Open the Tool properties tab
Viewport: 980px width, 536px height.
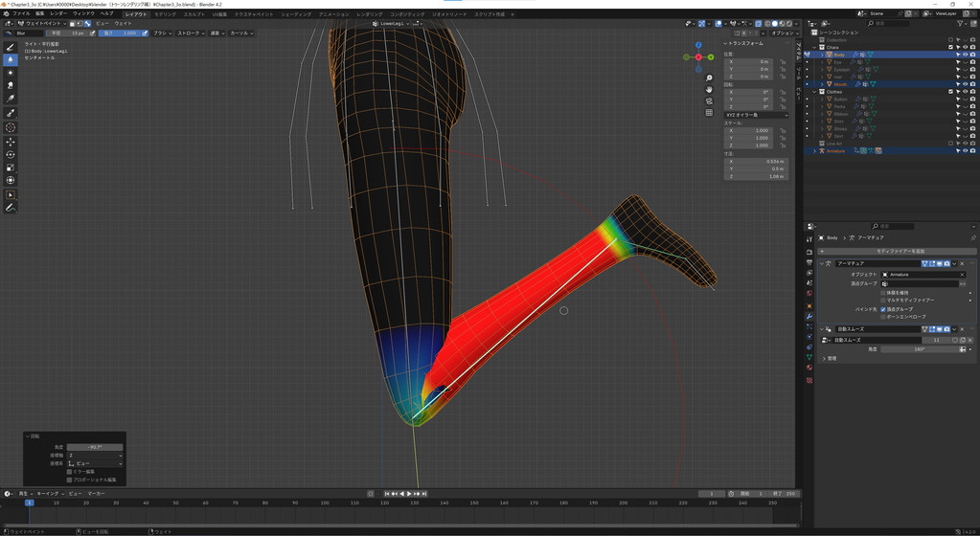coord(809,239)
